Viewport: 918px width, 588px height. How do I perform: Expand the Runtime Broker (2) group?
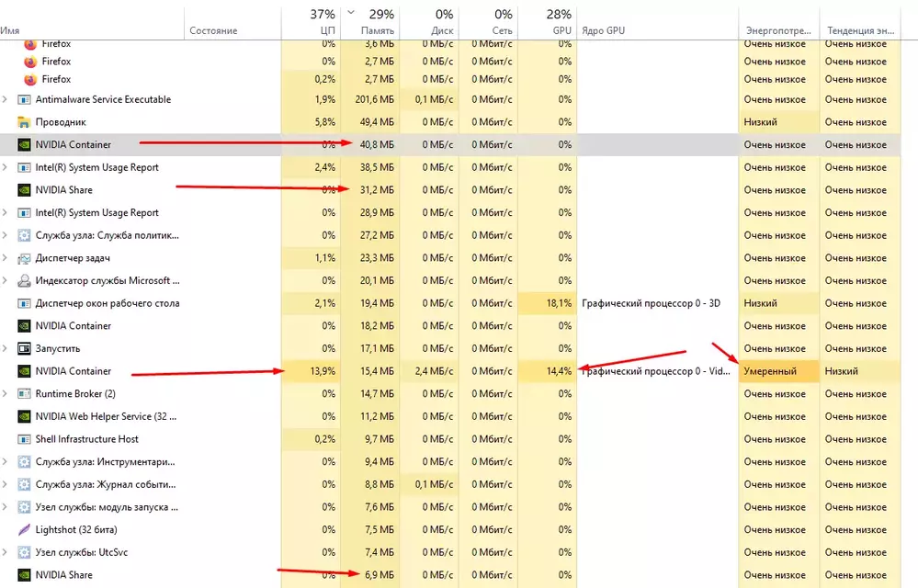tap(5, 394)
